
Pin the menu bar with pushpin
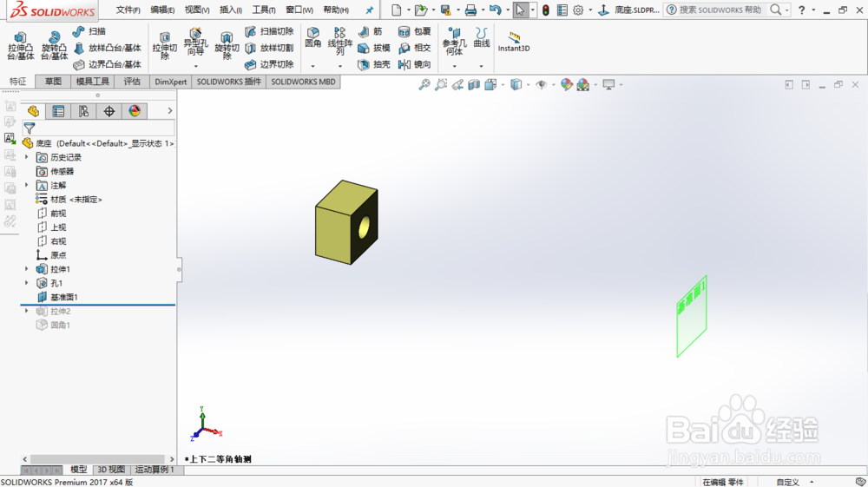pos(369,10)
